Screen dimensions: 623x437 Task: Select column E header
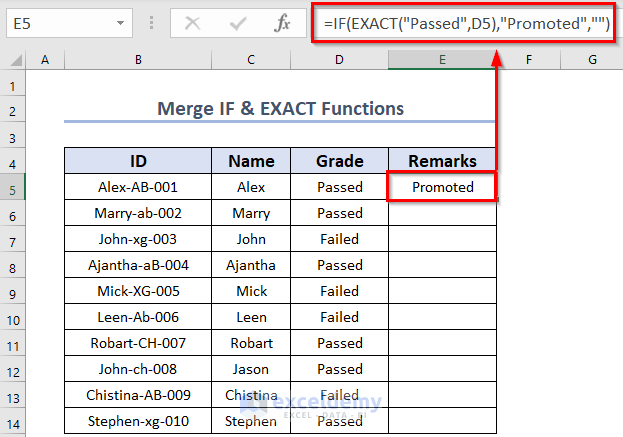(442, 61)
